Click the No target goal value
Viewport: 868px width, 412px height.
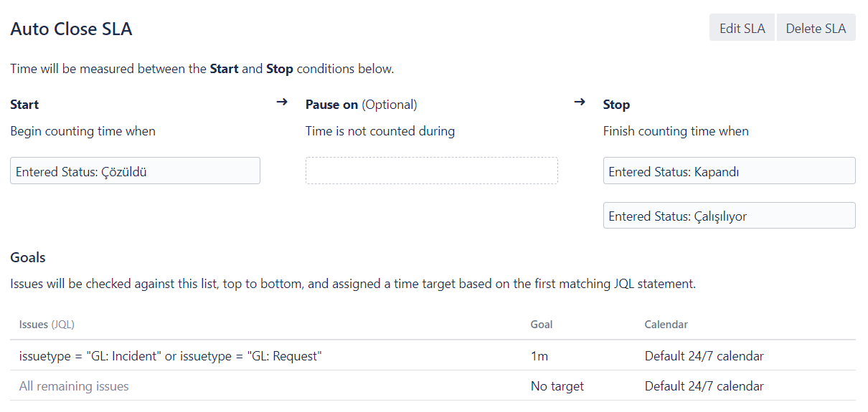tap(557, 386)
